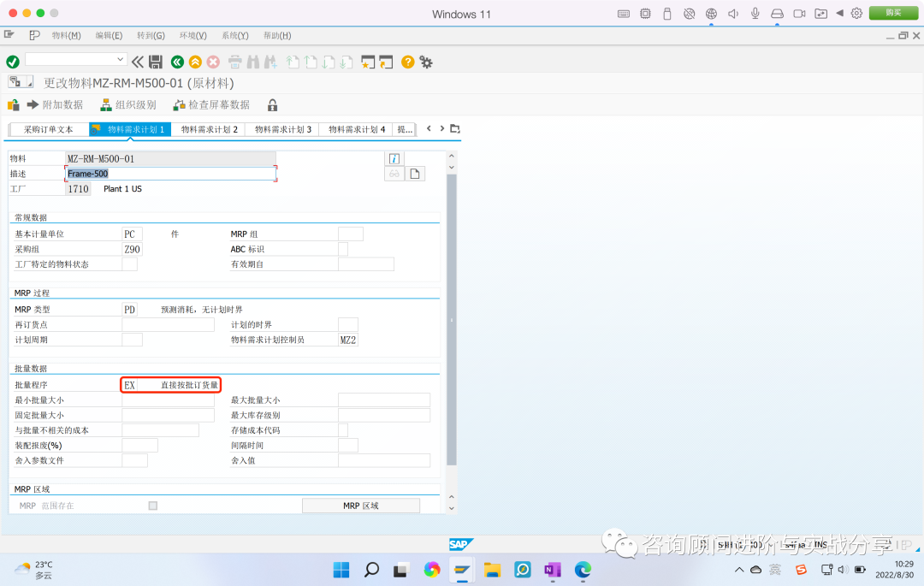Open the transaction command field dropdown
This screenshot has height=586, width=924.
click(120, 59)
